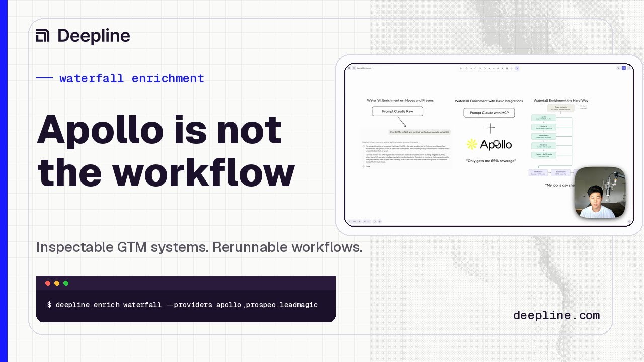Select the diamond shape tool
This screenshot has width=644, height=362.
[x=480, y=68]
